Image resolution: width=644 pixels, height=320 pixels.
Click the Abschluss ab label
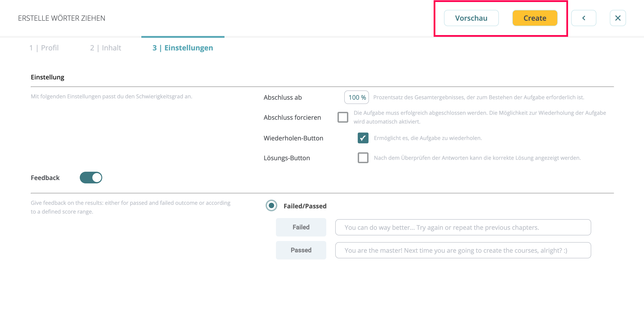coord(283,97)
